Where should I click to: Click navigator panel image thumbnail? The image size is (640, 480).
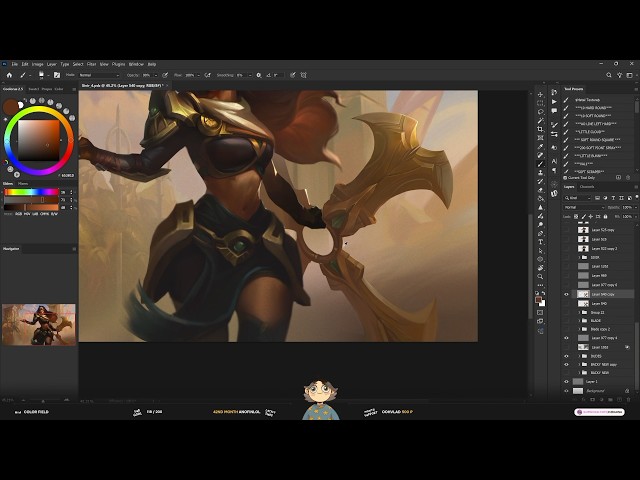pyautogui.click(x=39, y=324)
